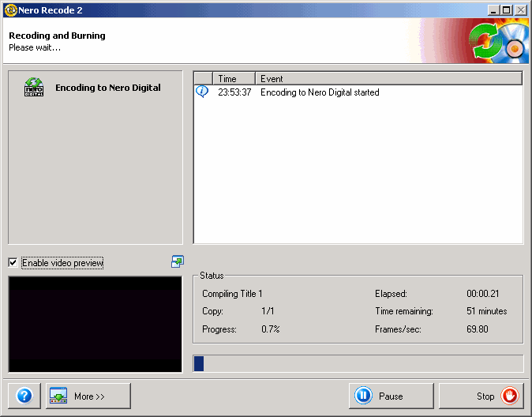Viewport: 532px width, 417px height.
Task: Click the Event column header
Action: click(x=389, y=78)
